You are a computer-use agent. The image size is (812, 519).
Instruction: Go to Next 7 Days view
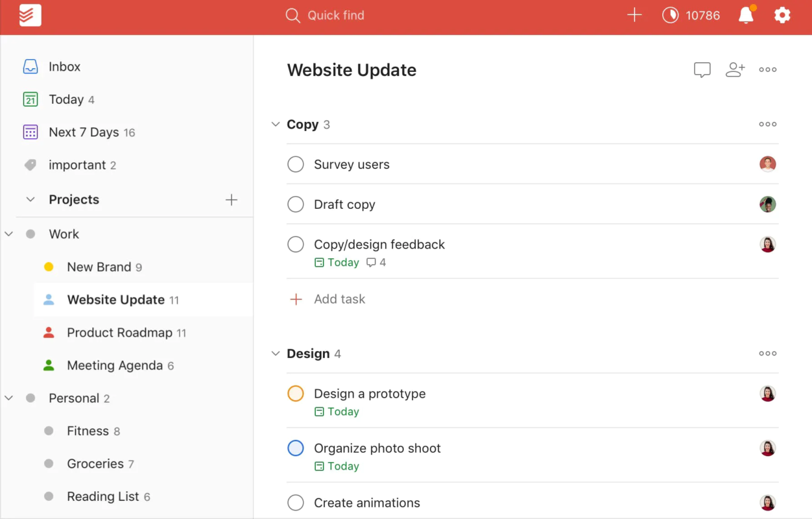tap(83, 132)
